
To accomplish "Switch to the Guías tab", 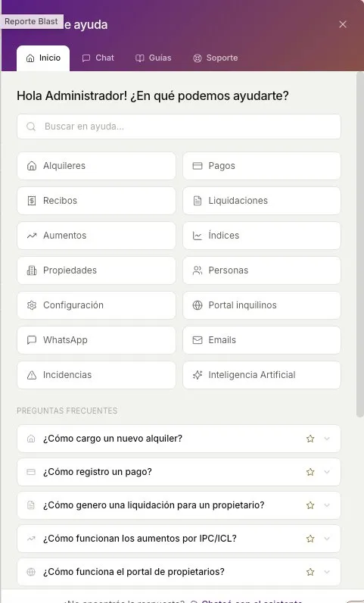I will [154, 58].
